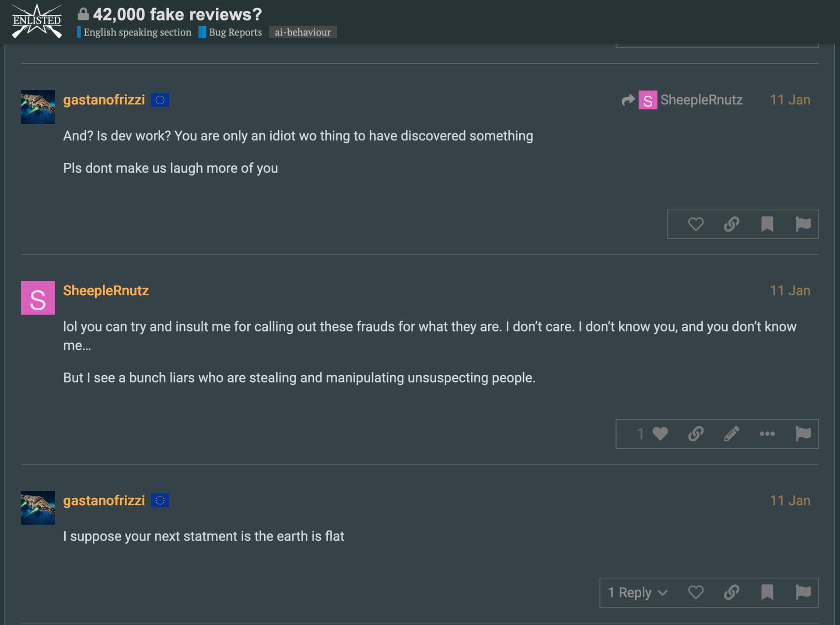Copy link to gastanofrizzi's first post

[x=731, y=224]
